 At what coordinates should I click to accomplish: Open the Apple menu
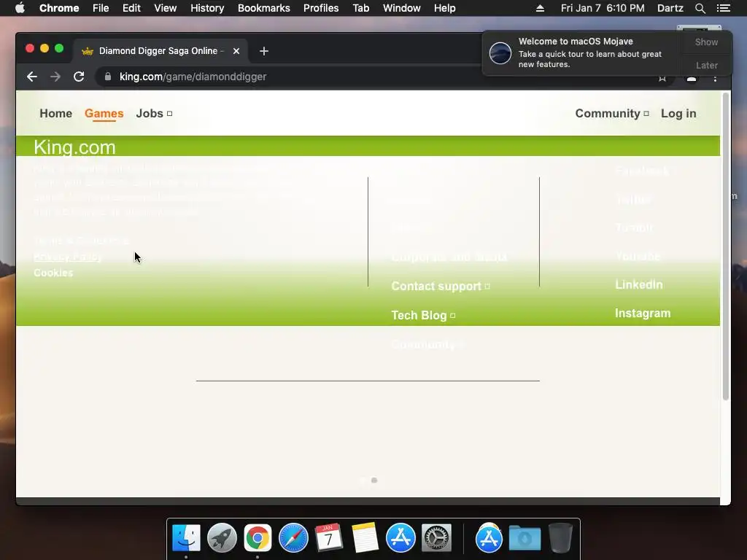point(20,8)
